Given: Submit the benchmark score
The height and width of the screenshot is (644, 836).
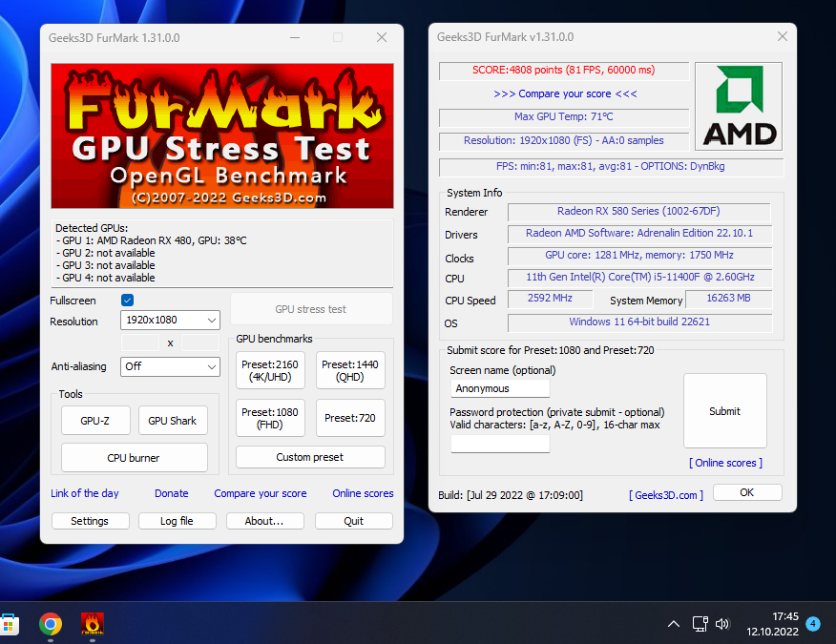Looking at the screenshot, I should click(x=725, y=411).
